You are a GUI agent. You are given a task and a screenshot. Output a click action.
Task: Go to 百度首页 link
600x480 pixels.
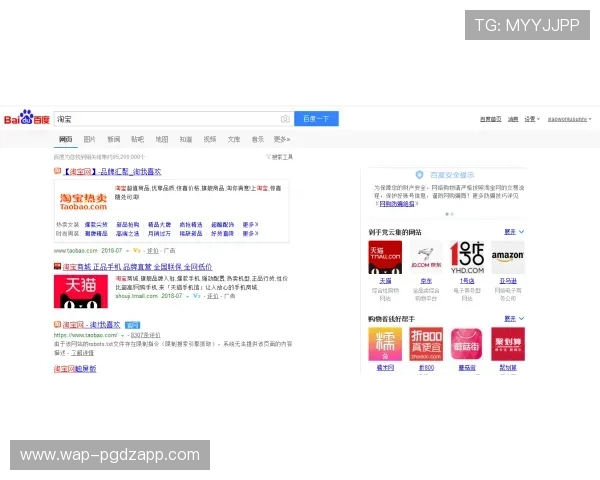(491, 119)
